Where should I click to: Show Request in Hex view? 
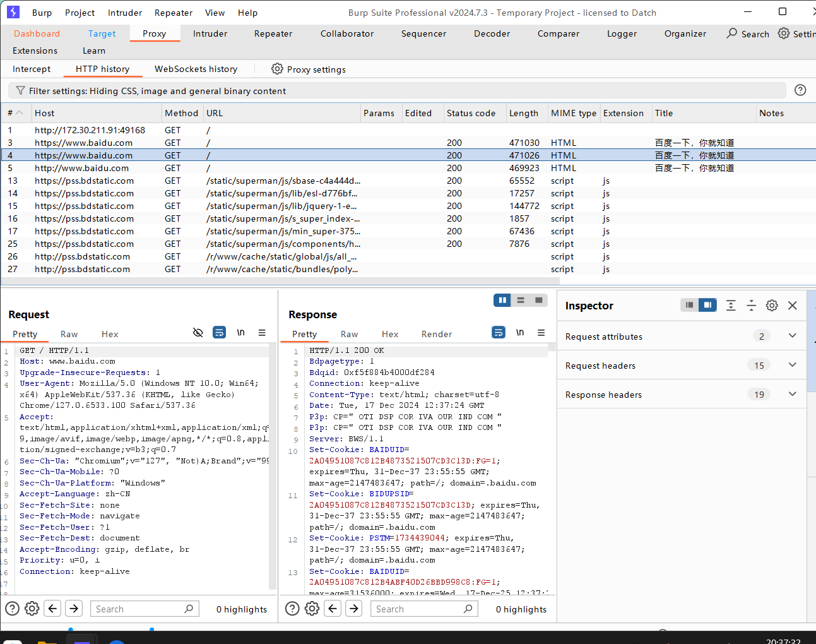(x=110, y=334)
